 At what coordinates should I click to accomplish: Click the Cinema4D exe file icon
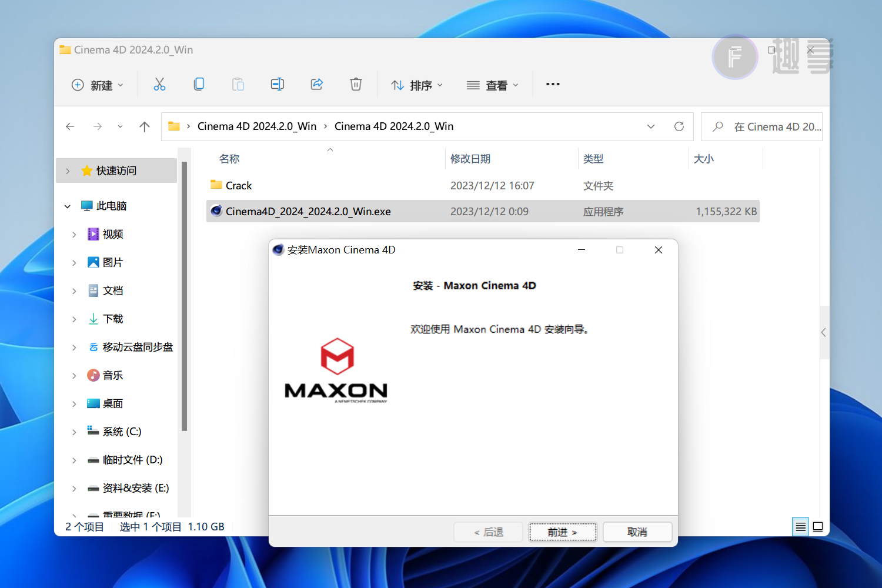pyautogui.click(x=216, y=211)
